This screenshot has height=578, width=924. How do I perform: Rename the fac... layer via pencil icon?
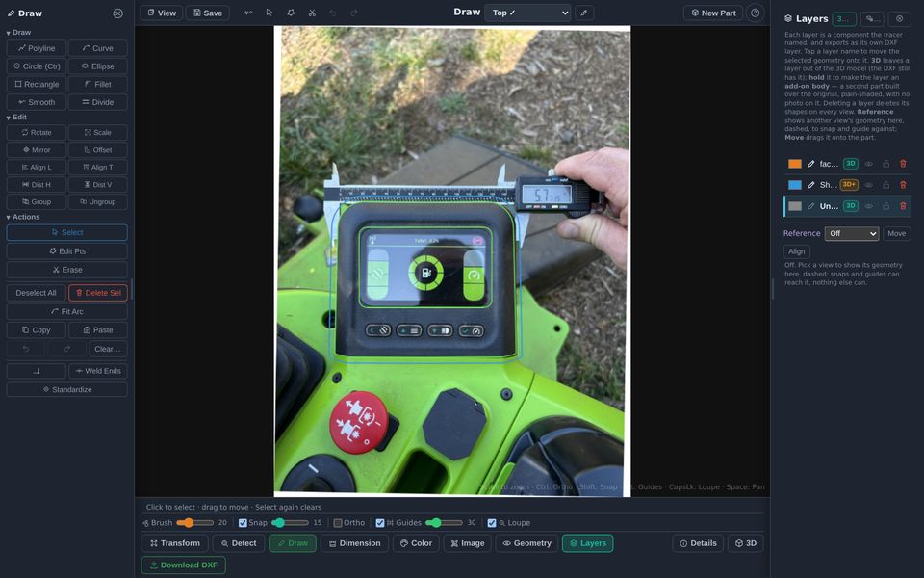coord(810,164)
